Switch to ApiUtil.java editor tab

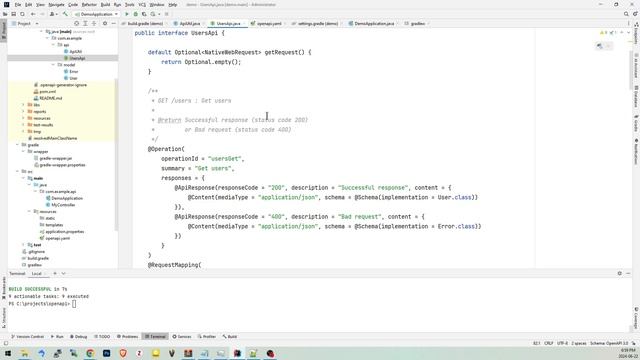[190, 24]
